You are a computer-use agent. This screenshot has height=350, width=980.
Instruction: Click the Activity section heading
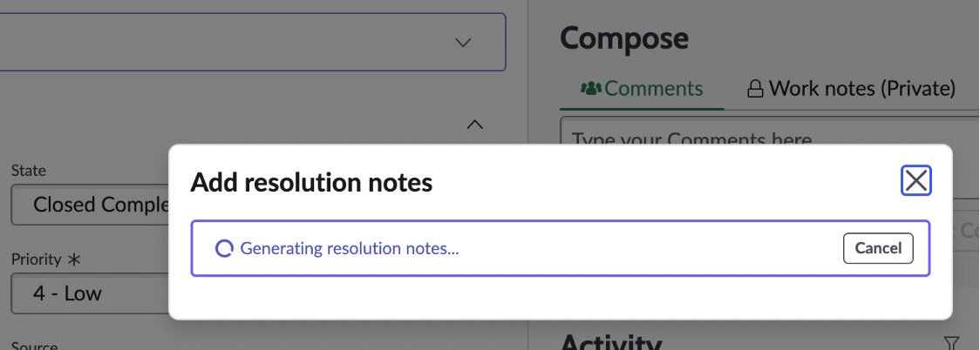(610, 342)
